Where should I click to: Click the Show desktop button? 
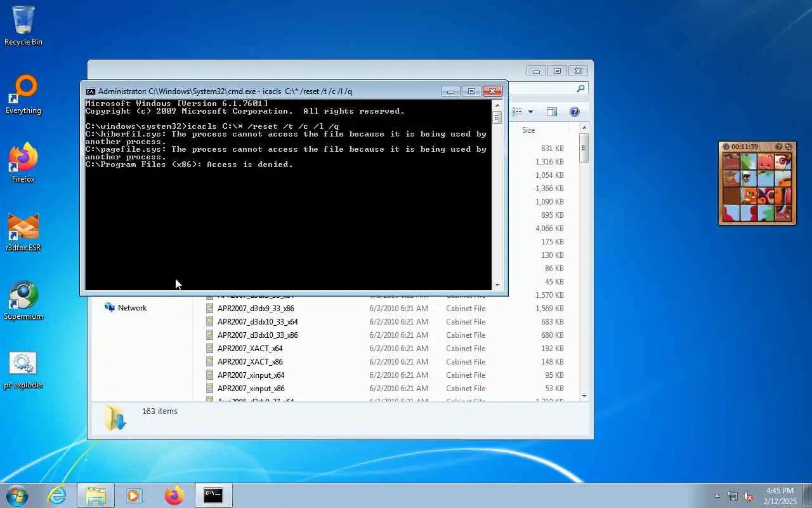point(807,495)
